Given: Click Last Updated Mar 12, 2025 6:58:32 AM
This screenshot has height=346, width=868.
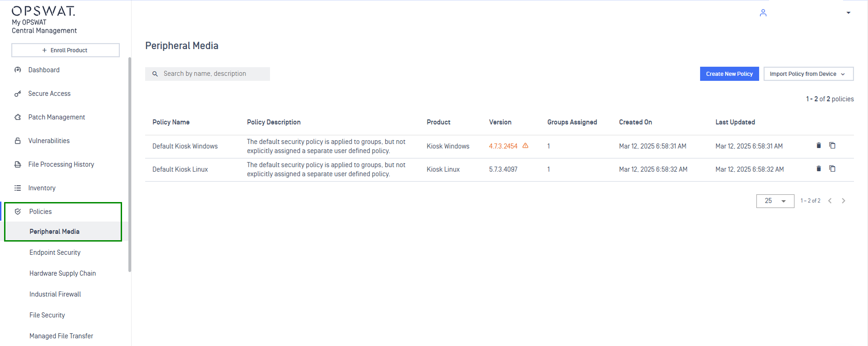Looking at the screenshot, I should tap(750, 169).
